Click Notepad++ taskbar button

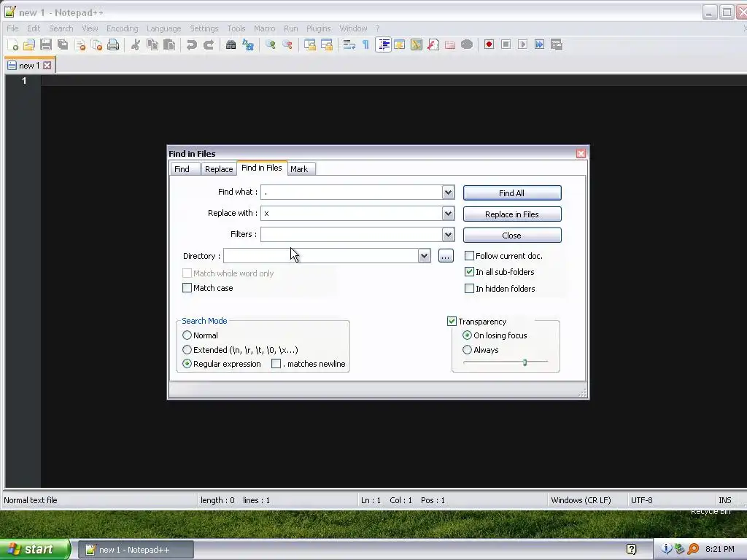coord(136,550)
